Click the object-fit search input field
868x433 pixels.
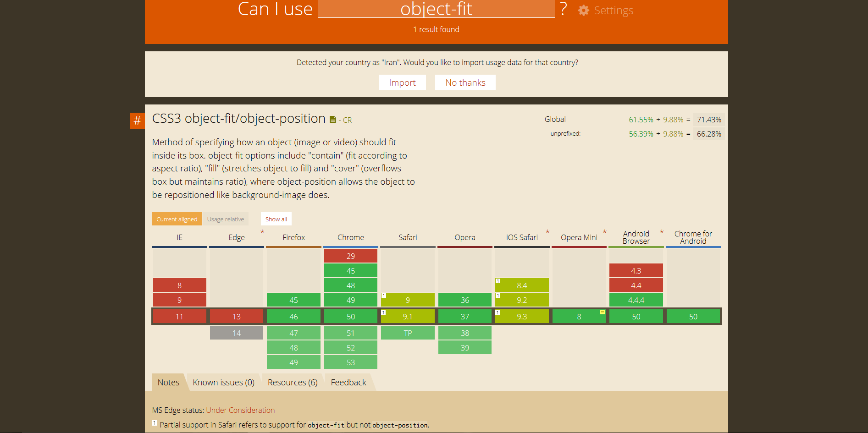(x=436, y=9)
